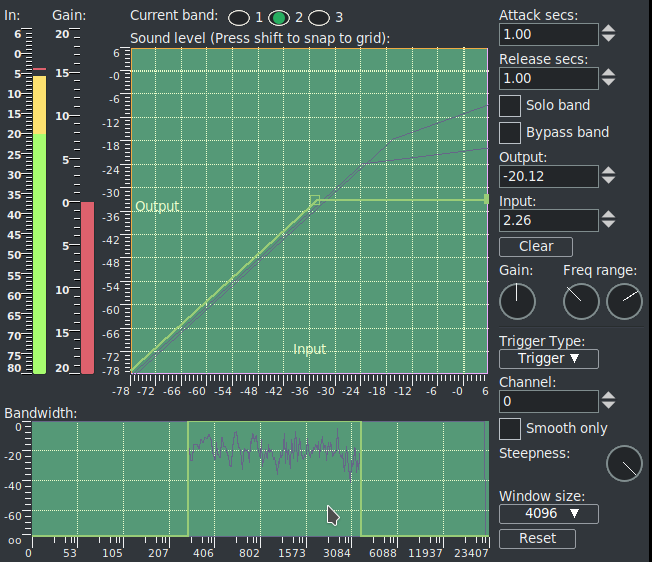Click the Gain rotary knob

tap(517, 300)
